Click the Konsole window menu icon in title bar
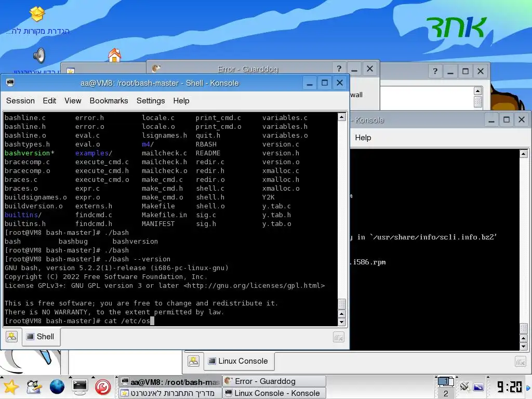Viewport: 532px width, 399px height. click(x=10, y=83)
